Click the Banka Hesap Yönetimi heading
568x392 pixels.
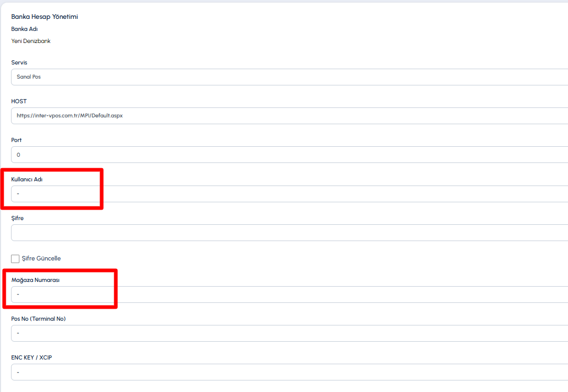pyautogui.click(x=45, y=17)
